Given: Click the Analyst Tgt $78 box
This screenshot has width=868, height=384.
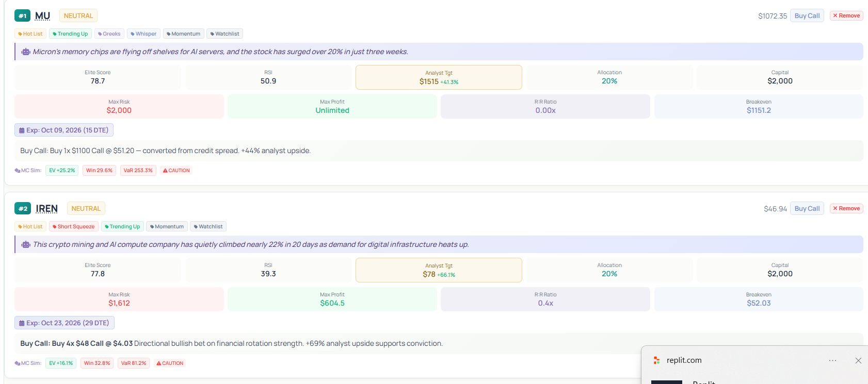Looking at the screenshot, I should point(439,270).
